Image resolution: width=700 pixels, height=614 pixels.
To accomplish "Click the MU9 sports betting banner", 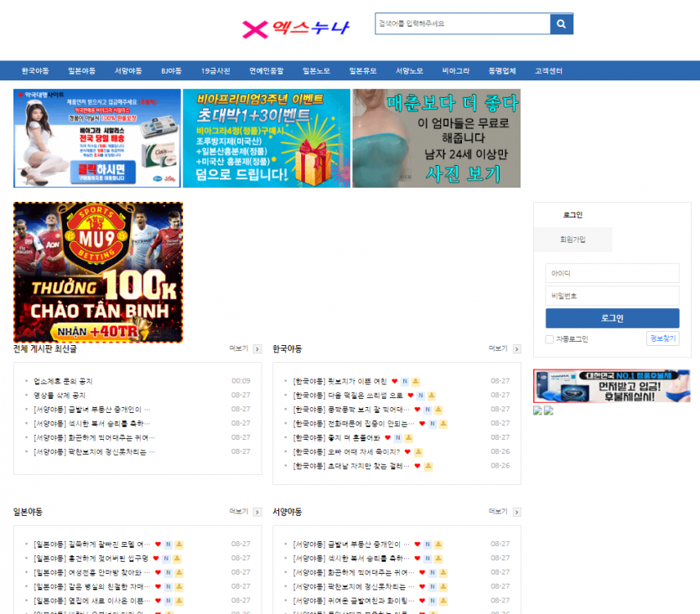I will [98, 272].
